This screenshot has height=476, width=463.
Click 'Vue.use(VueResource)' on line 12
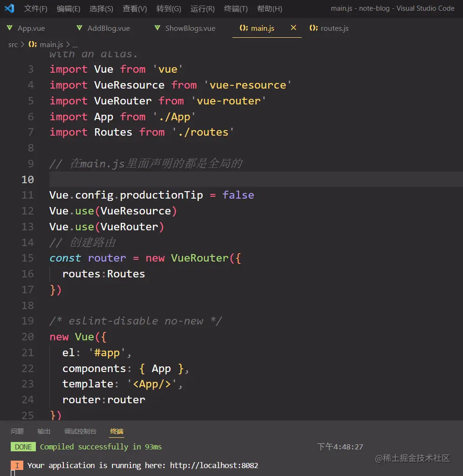[113, 211]
